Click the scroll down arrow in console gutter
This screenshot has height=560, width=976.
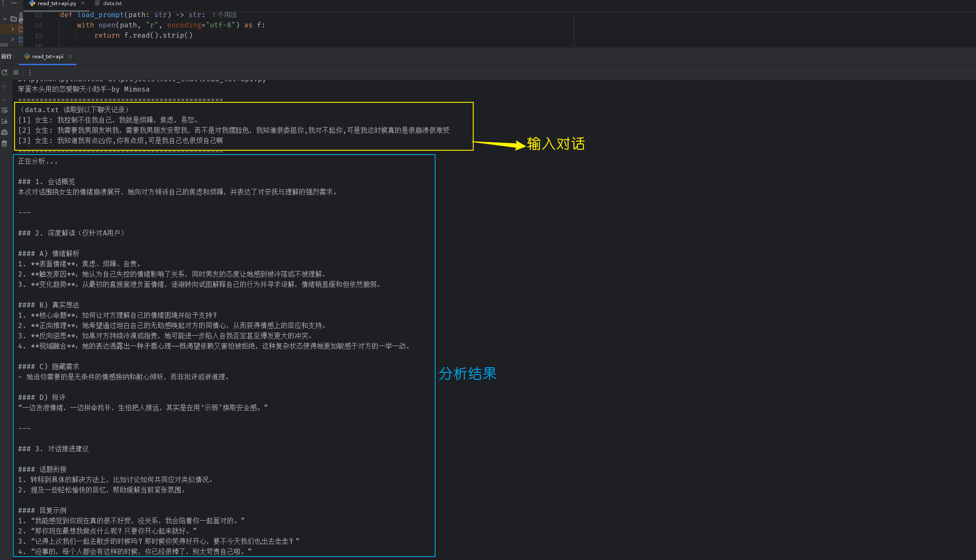coord(5,99)
